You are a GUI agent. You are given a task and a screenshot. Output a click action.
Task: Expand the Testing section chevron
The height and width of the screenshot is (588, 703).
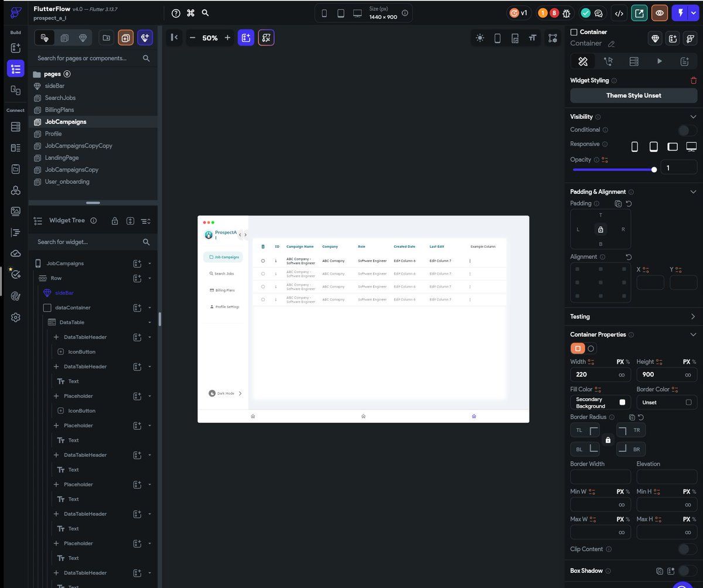pos(694,316)
